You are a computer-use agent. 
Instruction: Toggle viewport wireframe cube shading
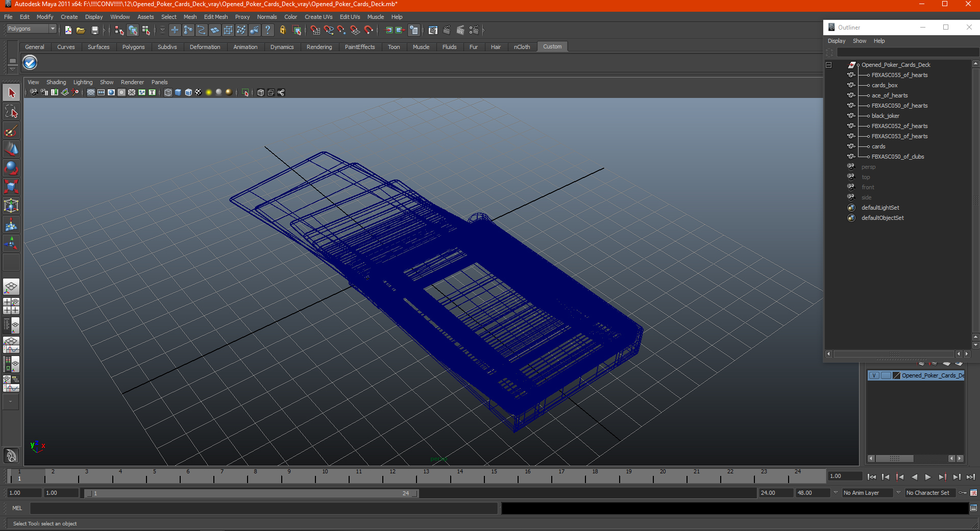(x=168, y=92)
